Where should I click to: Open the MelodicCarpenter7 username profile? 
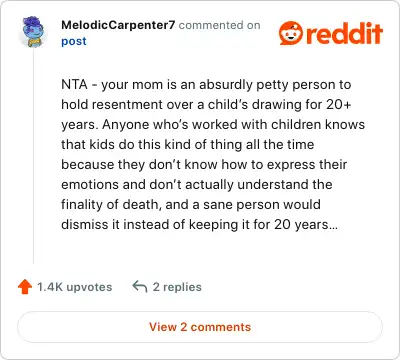coord(118,25)
